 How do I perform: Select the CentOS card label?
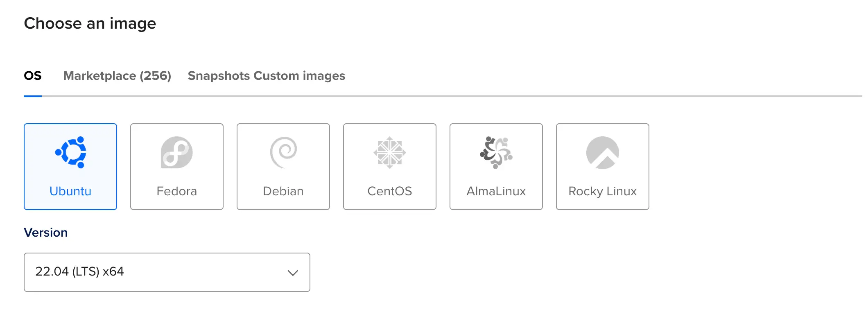pos(390,191)
